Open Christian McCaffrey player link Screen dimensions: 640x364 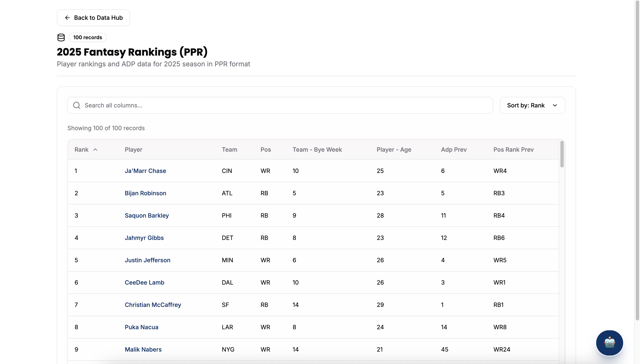(x=153, y=305)
